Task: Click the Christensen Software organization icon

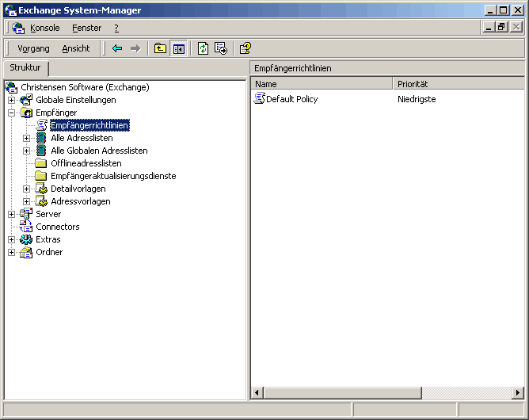Action: click(x=11, y=87)
